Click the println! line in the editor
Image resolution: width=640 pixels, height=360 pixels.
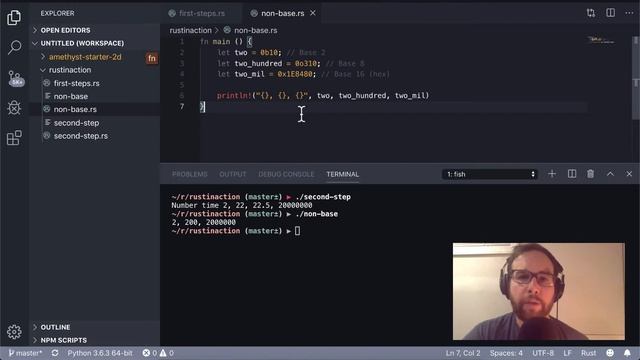click(322, 96)
